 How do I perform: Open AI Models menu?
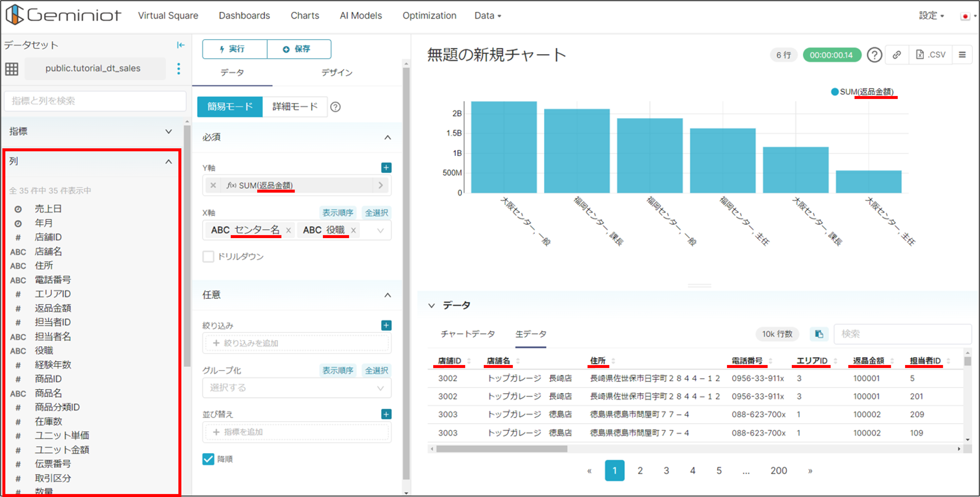tap(361, 15)
